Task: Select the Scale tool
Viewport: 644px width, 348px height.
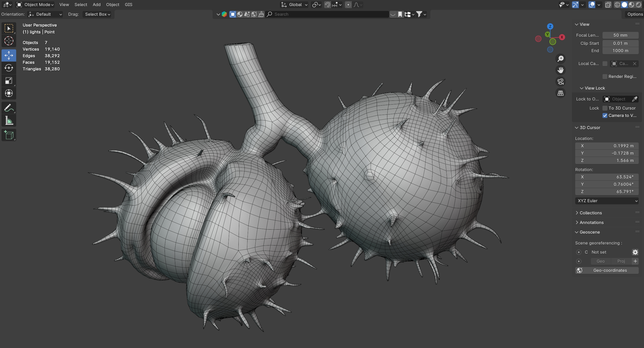Action: click(x=9, y=81)
